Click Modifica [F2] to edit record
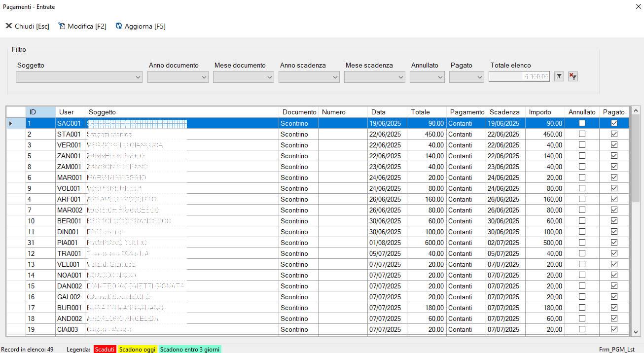 click(x=82, y=26)
